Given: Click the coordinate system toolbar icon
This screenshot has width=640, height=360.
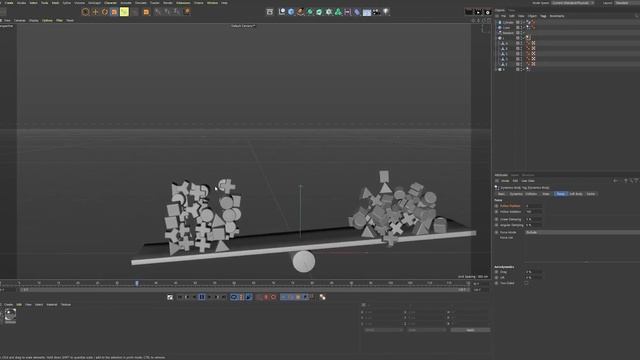Looking at the screenshot, I should click(x=187, y=12).
